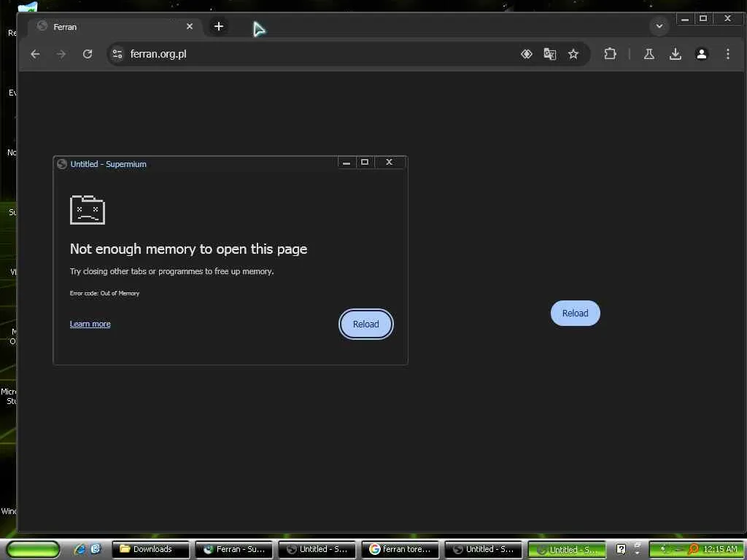Switch to the ferran tore... Google taskbar item
Screen dimensions: 747x560
coord(400,550)
